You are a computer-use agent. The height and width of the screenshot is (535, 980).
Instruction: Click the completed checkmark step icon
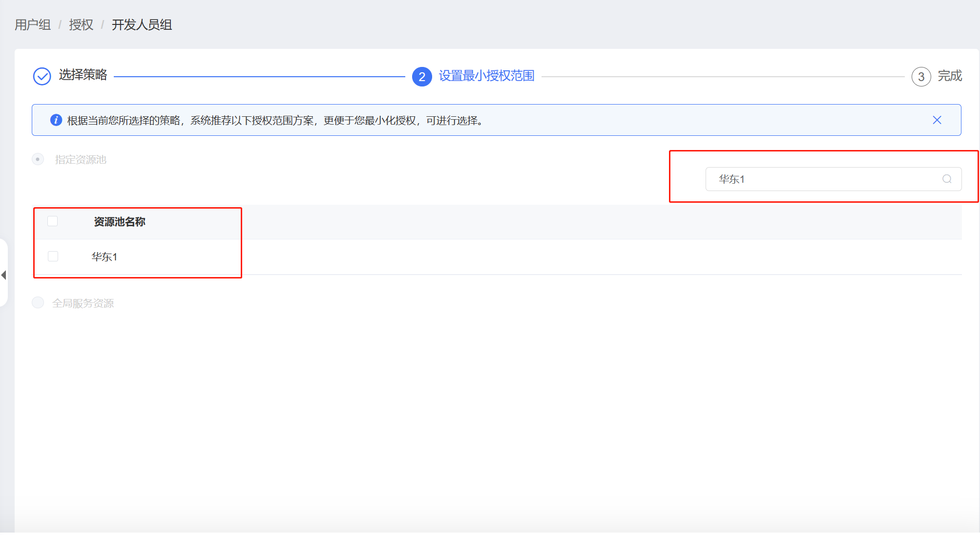pyautogui.click(x=42, y=76)
